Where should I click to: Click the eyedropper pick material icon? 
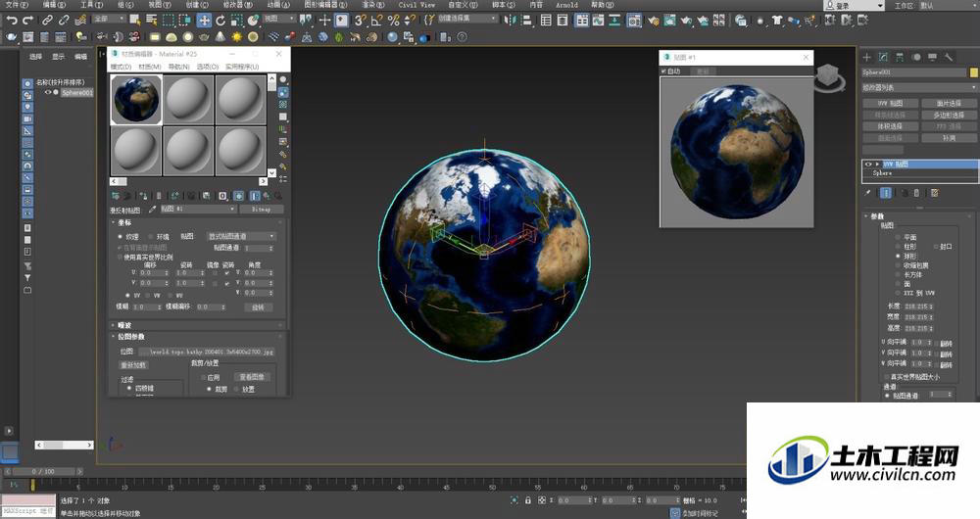pyautogui.click(x=152, y=210)
